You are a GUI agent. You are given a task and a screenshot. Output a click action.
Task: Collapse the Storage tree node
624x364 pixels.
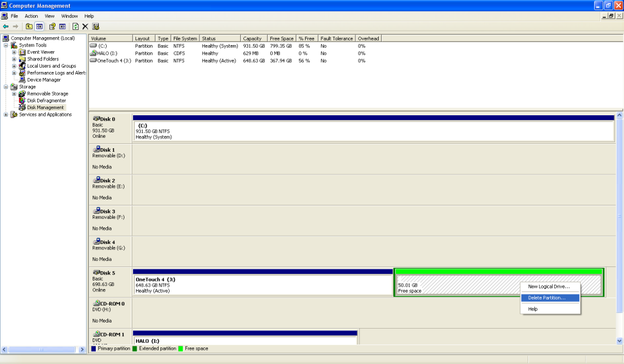point(6,87)
